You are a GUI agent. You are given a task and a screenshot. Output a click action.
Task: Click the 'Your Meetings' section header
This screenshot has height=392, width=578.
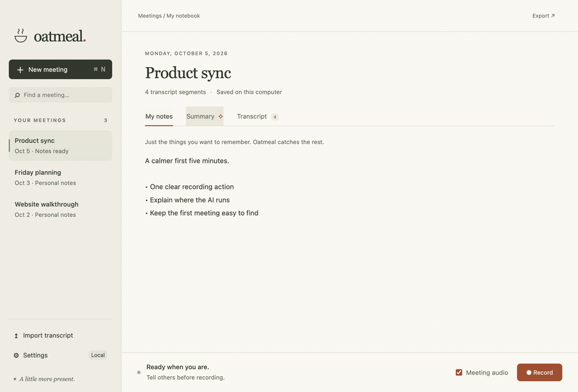40,120
